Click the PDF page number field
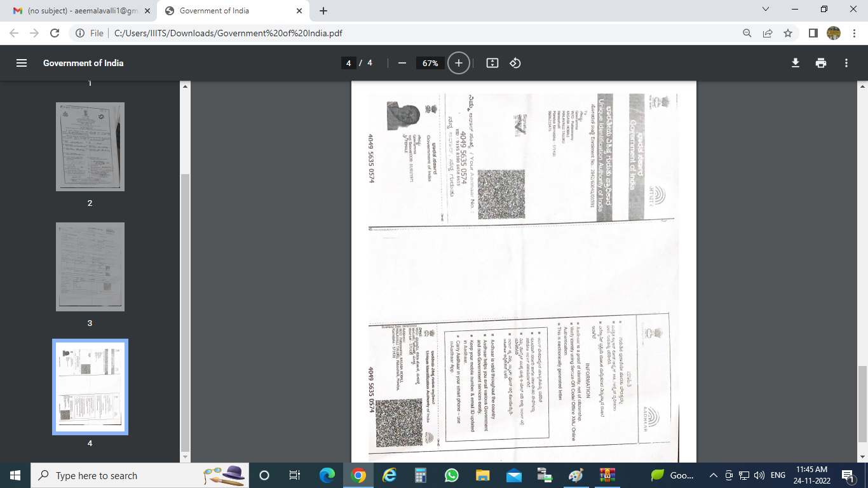 (348, 63)
